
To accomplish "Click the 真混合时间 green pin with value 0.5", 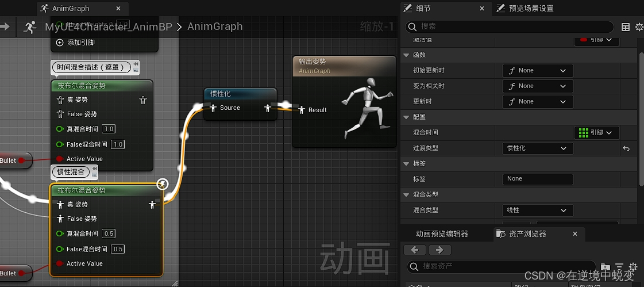I will click(x=60, y=234).
